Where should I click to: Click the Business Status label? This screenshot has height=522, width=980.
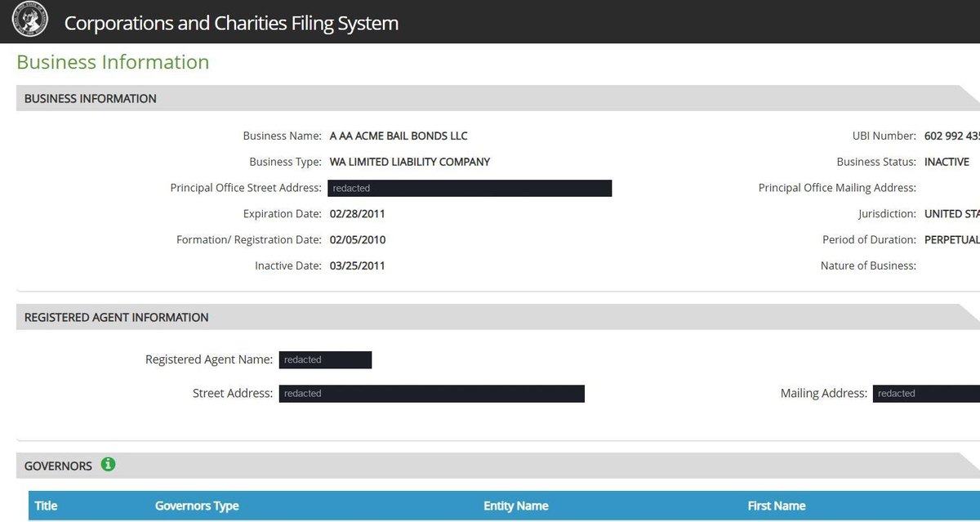(877, 162)
